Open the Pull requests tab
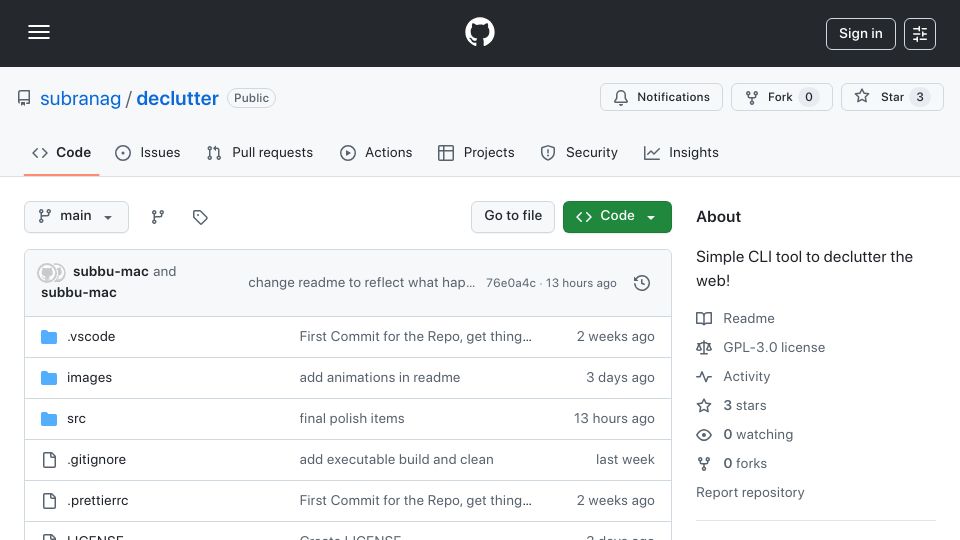 (x=260, y=152)
